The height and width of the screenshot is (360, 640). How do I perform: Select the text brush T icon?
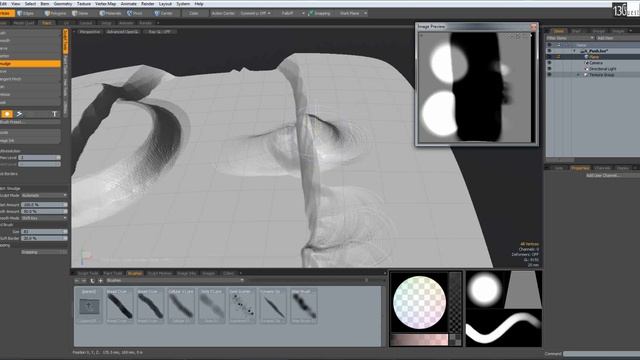pyautogui.click(x=54, y=114)
